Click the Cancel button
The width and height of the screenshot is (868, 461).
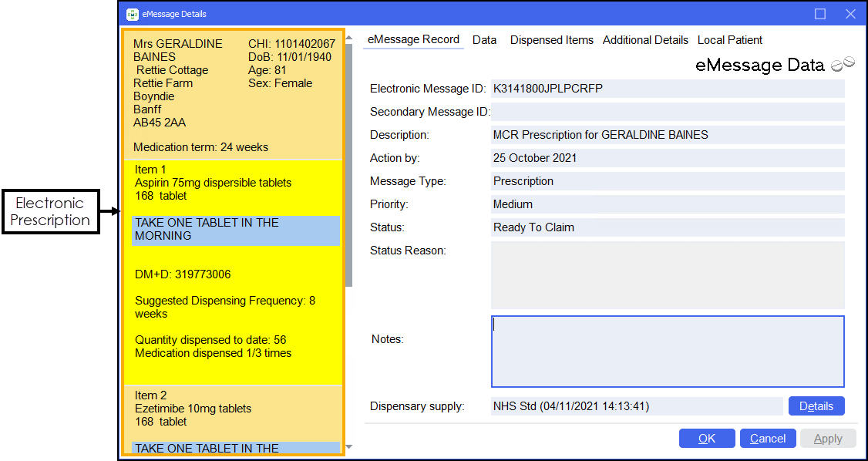[768, 439]
